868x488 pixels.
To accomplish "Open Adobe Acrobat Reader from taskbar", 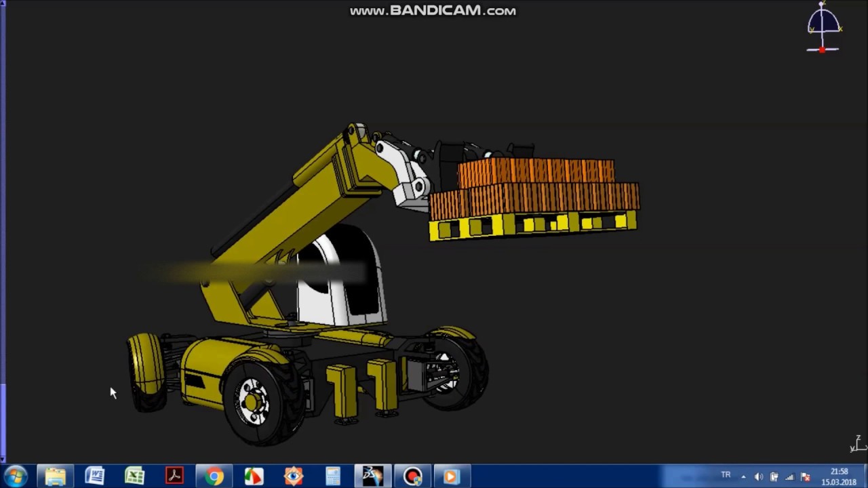I will pyautogui.click(x=174, y=476).
